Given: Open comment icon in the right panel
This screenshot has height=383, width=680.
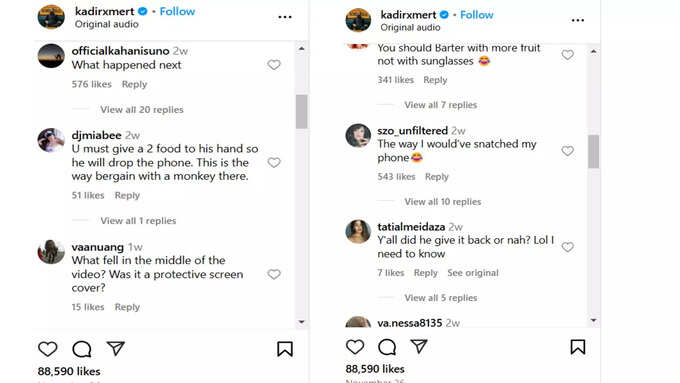Looking at the screenshot, I should click(x=387, y=347).
